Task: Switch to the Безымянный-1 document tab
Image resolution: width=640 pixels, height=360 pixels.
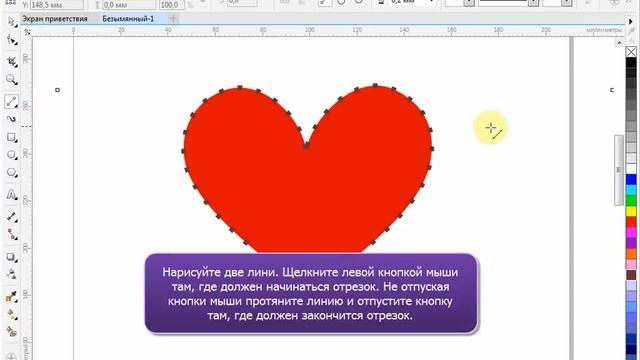Action: click(128, 18)
